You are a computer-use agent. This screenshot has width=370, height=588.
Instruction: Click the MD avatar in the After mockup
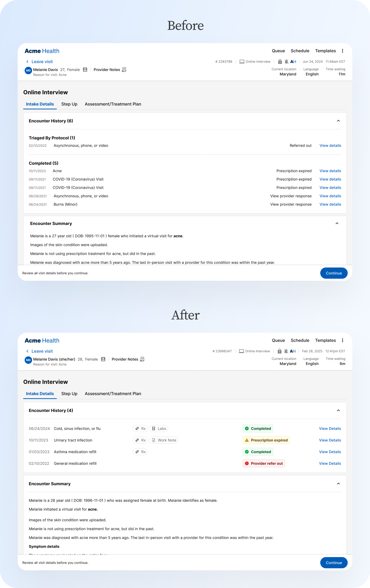[28, 360]
